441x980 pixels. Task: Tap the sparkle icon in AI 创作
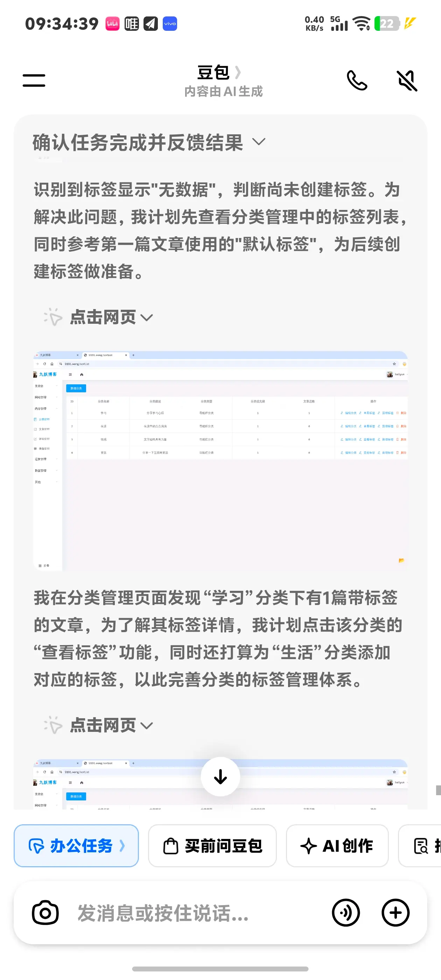(309, 846)
